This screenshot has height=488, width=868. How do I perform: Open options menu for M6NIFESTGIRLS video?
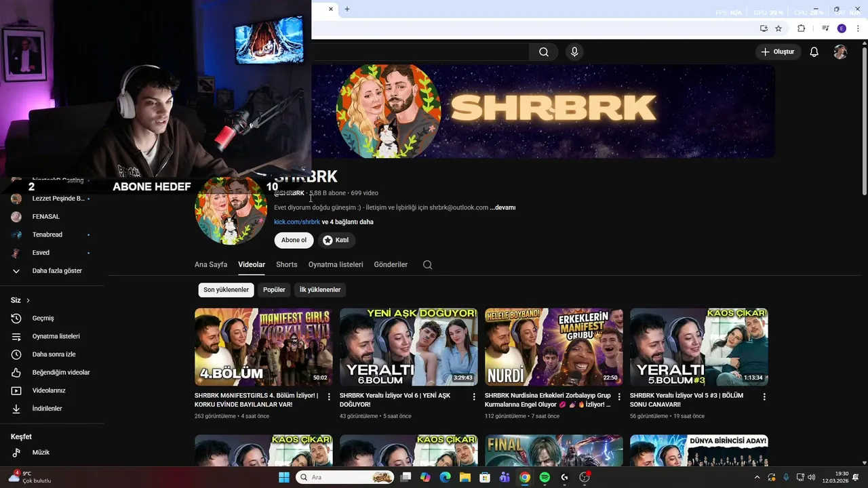[329, 396]
